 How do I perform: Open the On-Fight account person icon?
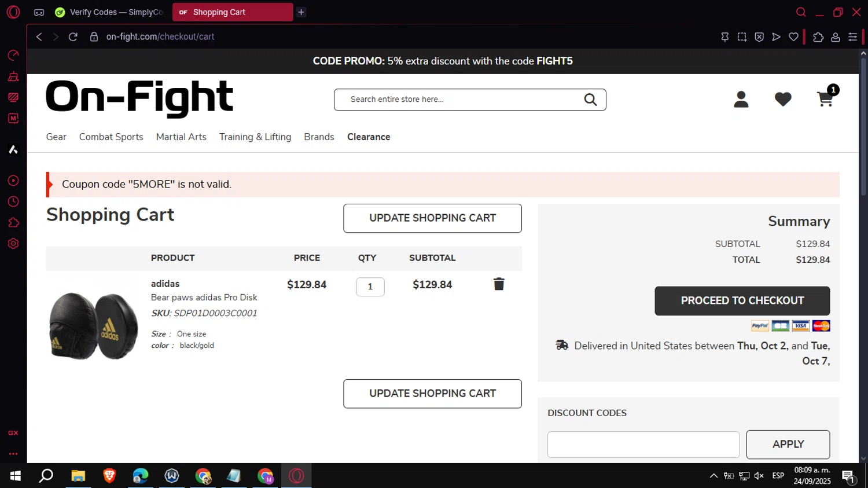point(741,99)
